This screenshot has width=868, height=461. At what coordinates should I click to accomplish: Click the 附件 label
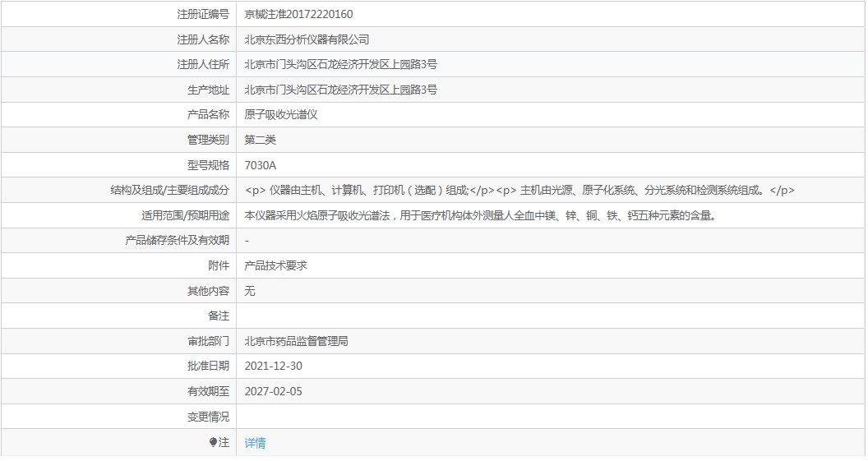click(x=219, y=266)
